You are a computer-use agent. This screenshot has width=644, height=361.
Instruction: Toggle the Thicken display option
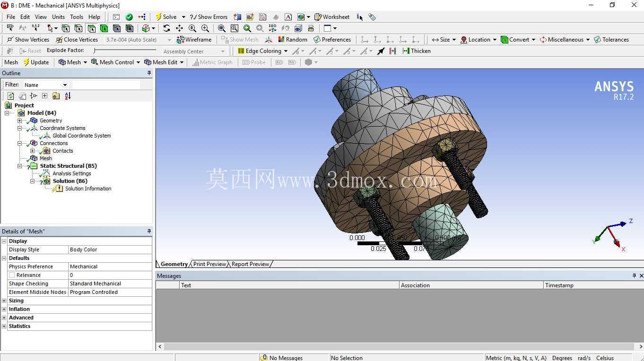417,51
